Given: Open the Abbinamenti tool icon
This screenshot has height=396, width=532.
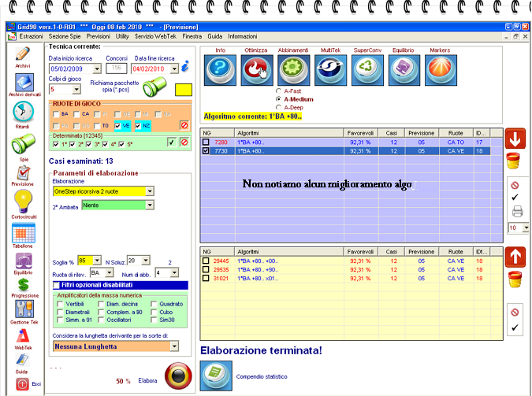Looking at the screenshot, I should pos(293,71).
